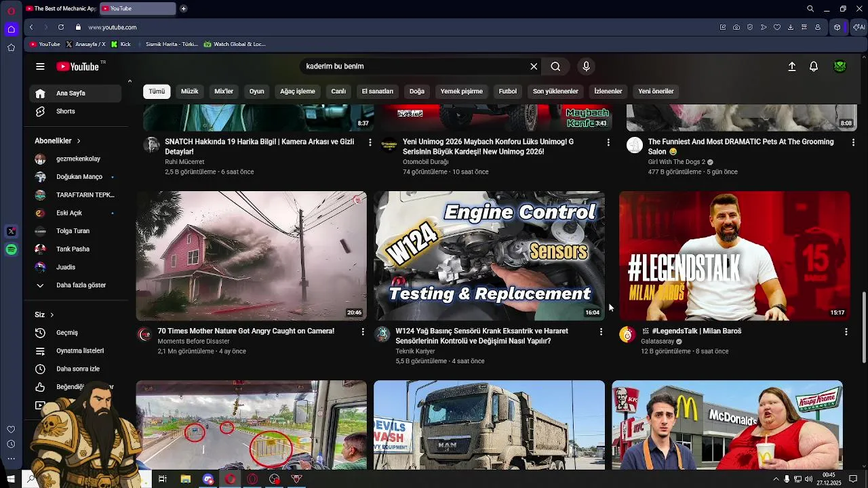Viewport: 868px width, 488px height.
Task: Open W124 Engine Control Sensors thumbnail
Action: 489,256
